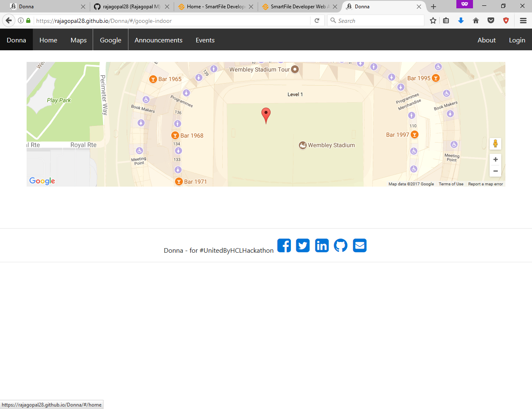Click the Play Park label on the map
This screenshot has width=532, height=409.
tap(59, 100)
